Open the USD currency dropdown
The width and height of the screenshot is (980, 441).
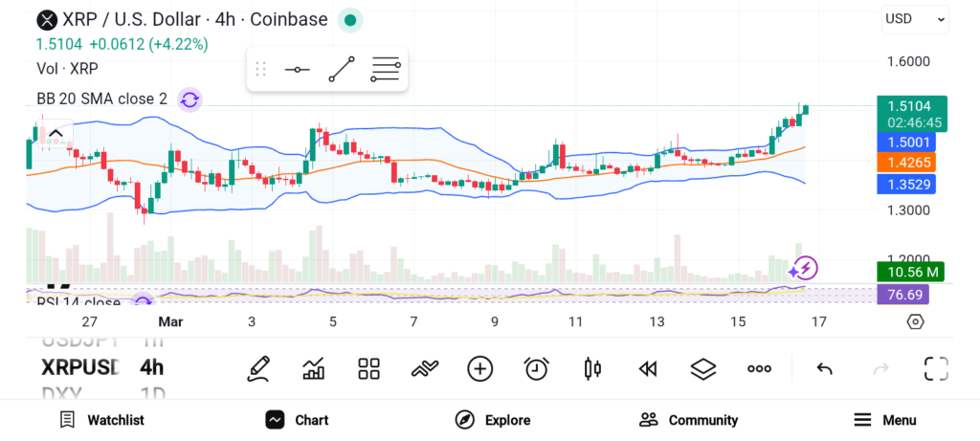click(x=915, y=18)
